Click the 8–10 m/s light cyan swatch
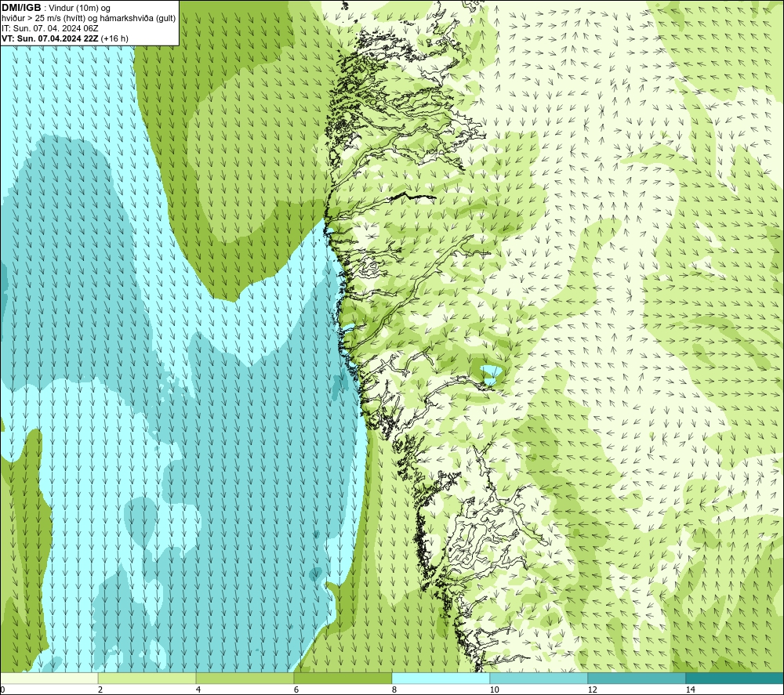 [x=441, y=678]
